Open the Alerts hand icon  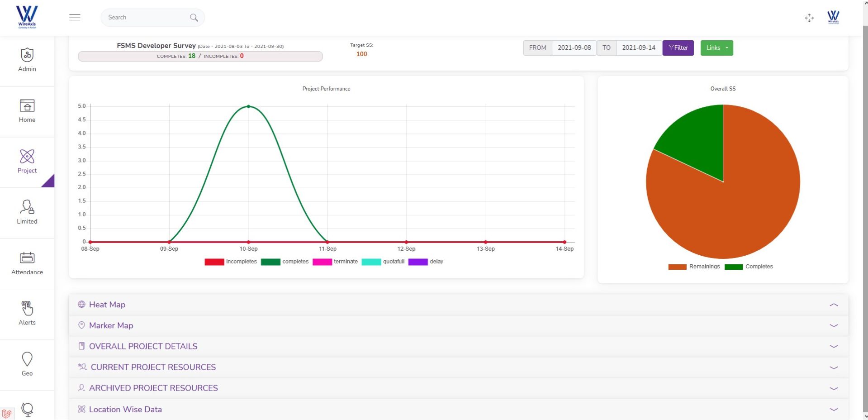27,309
